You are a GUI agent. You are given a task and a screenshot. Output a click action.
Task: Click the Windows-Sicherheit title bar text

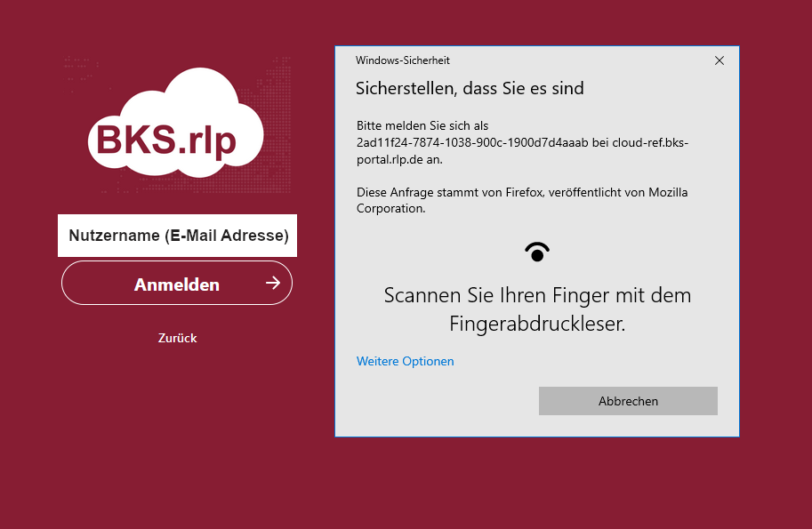coord(402,60)
